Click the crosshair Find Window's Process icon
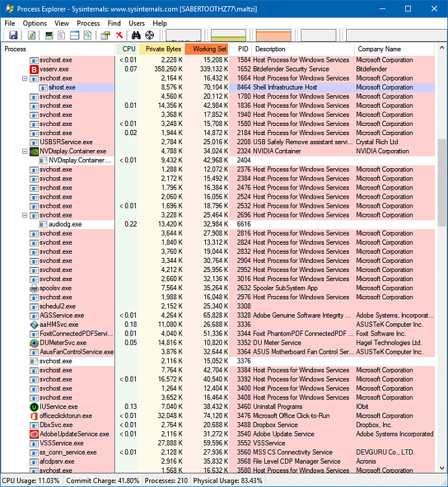This screenshot has height=487, width=448. point(149,35)
